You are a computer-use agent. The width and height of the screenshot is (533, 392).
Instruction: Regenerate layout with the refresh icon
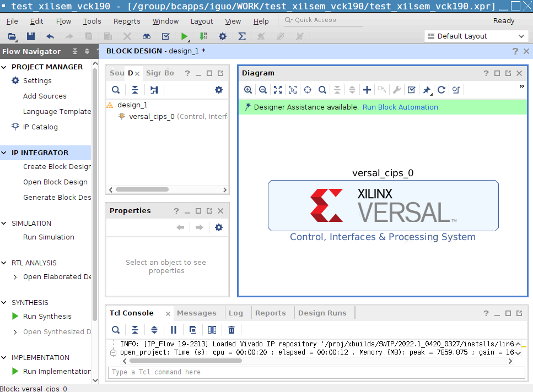click(441, 90)
